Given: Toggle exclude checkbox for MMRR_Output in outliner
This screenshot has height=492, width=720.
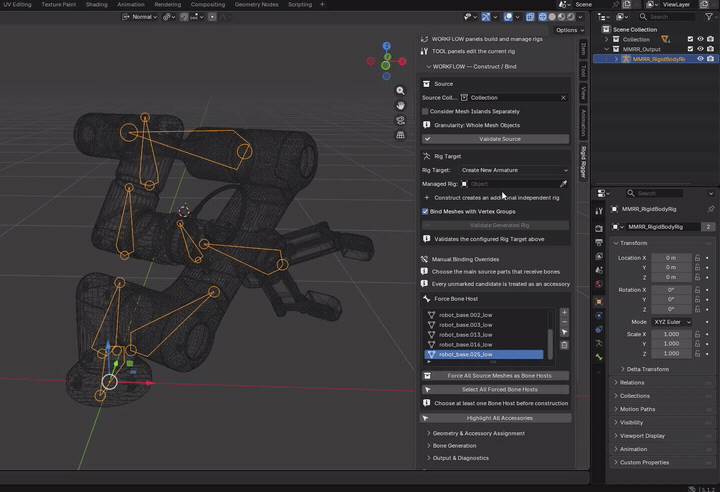Looking at the screenshot, I should click(690, 49).
